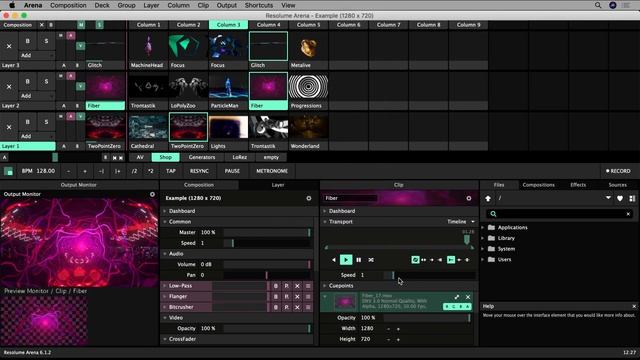Open the Composition menu

pos(68,5)
